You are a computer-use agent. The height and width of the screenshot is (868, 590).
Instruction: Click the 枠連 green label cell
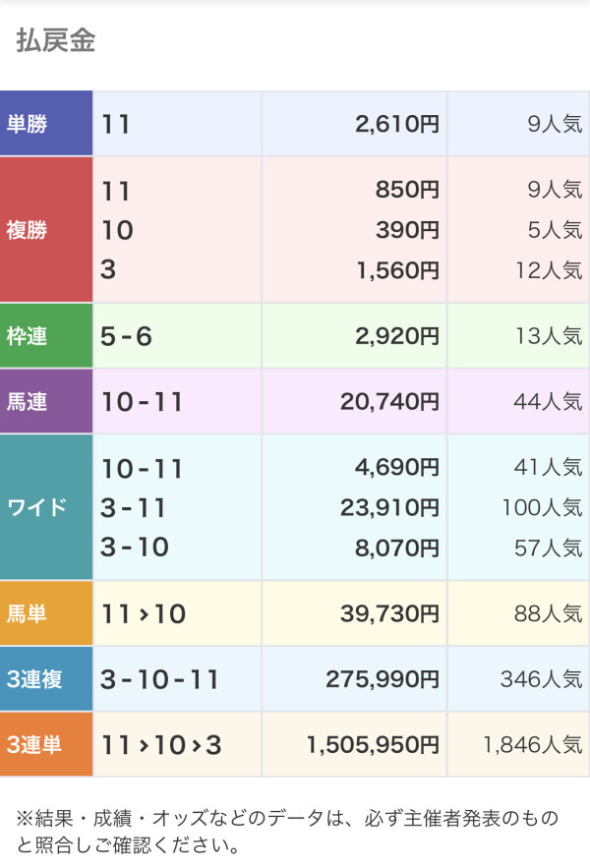click(x=46, y=335)
